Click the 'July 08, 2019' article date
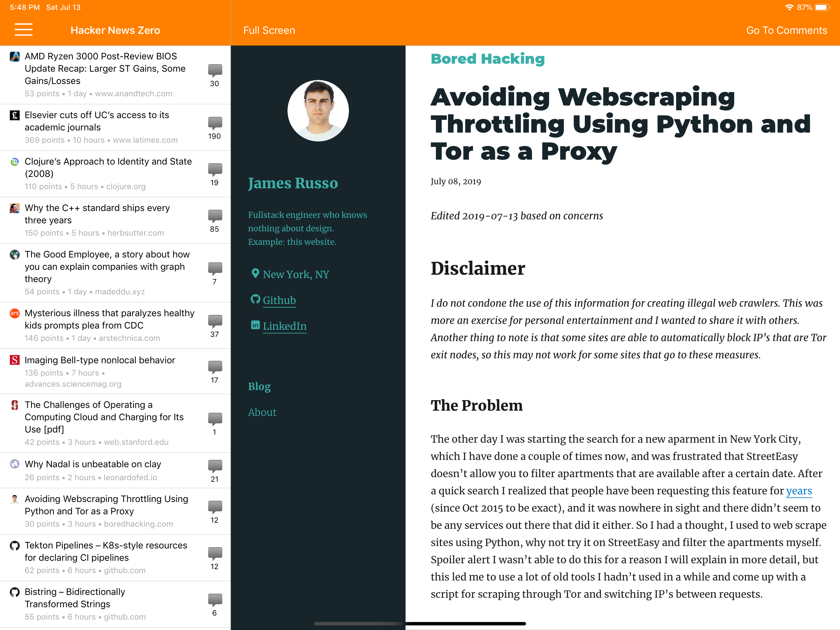 click(x=456, y=181)
